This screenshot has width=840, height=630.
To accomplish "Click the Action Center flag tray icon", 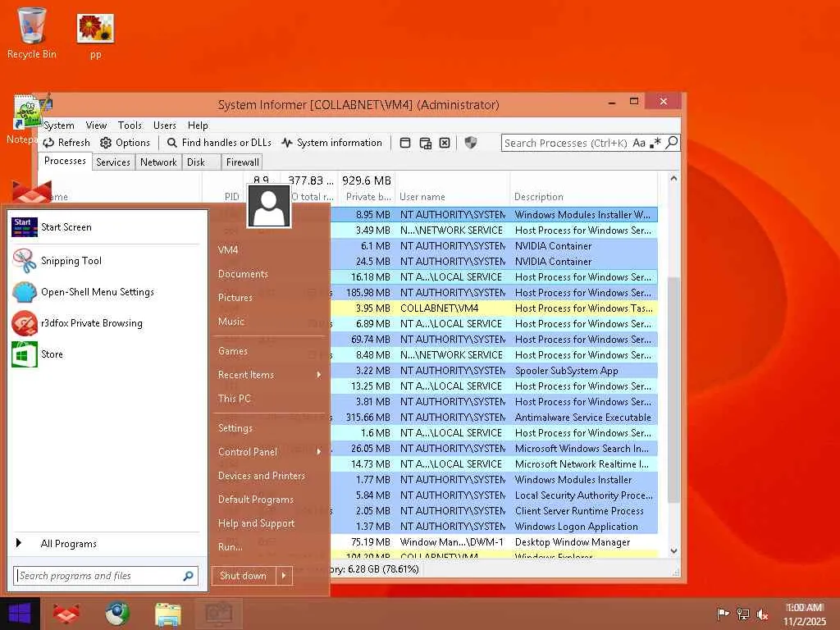I will [724, 614].
